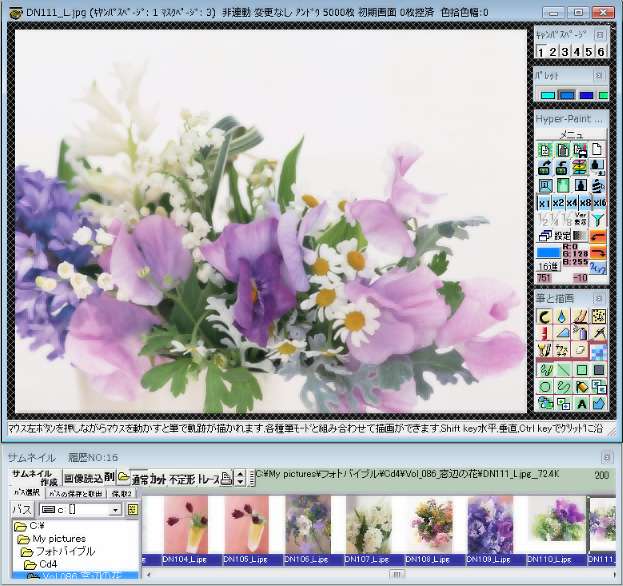Choose the crescent moon brush tool
Image resolution: width=623 pixels, height=586 pixels.
pos(546,316)
